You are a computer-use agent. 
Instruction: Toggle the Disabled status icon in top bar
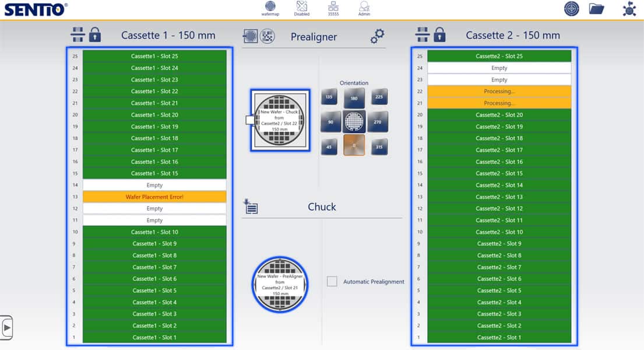point(301,8)
